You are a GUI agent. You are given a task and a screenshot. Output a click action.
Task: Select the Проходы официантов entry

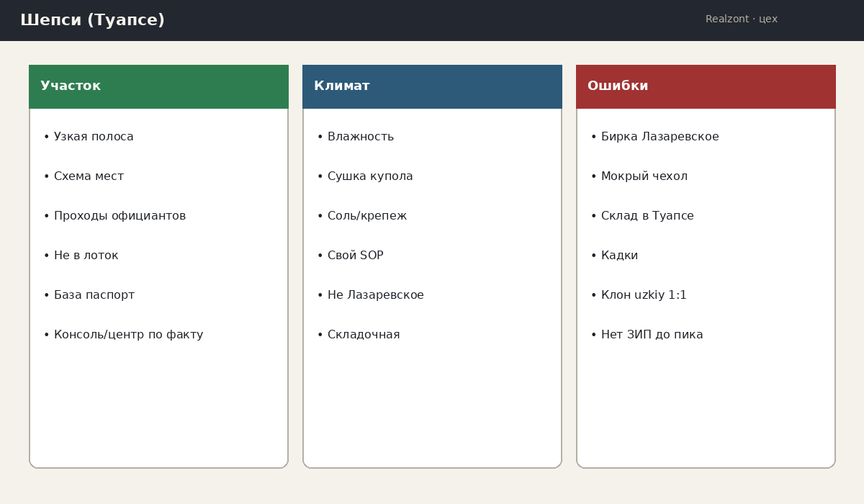pos(114,216)
